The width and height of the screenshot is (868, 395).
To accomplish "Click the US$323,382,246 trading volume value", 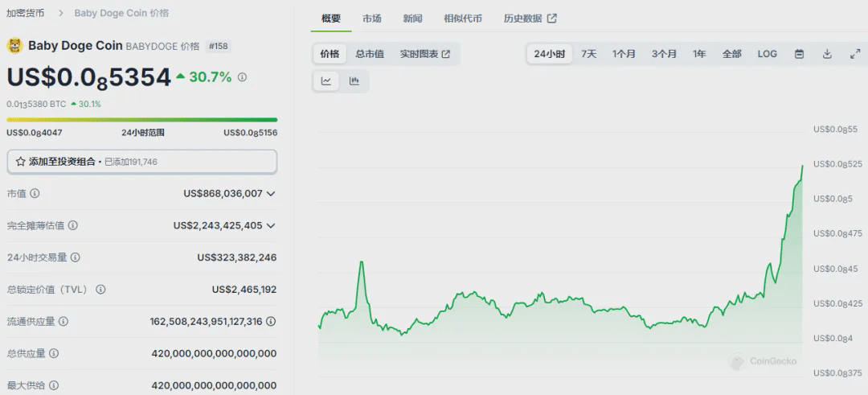I will click(x=237, y=257).
